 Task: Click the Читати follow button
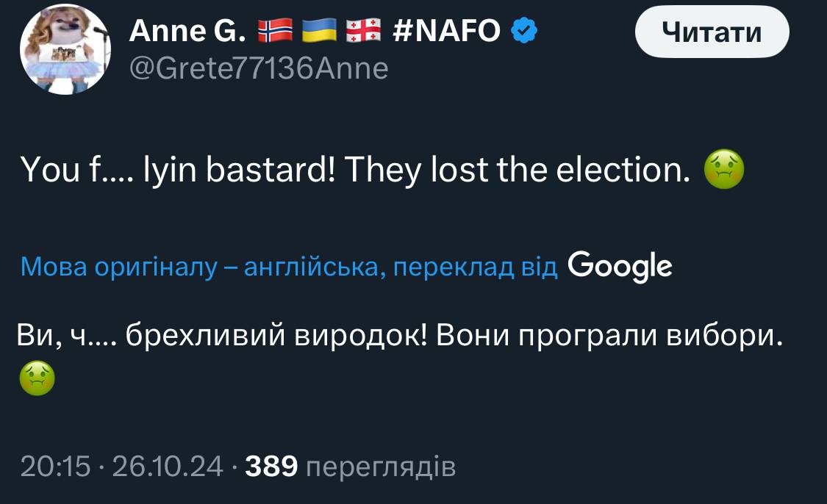coord(711,32)
